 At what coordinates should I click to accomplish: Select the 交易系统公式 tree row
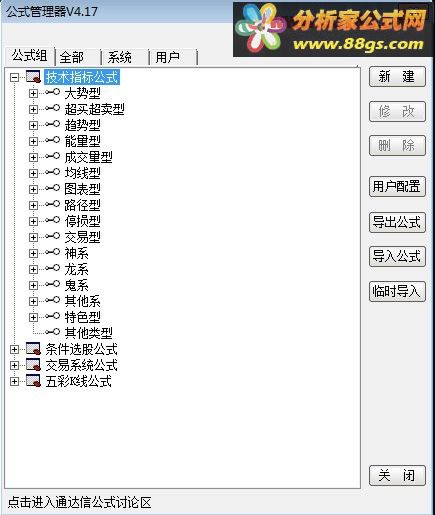[82, 365]
